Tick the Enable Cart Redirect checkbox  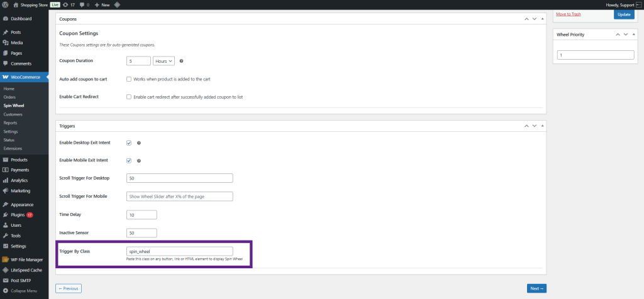[129, 97]
